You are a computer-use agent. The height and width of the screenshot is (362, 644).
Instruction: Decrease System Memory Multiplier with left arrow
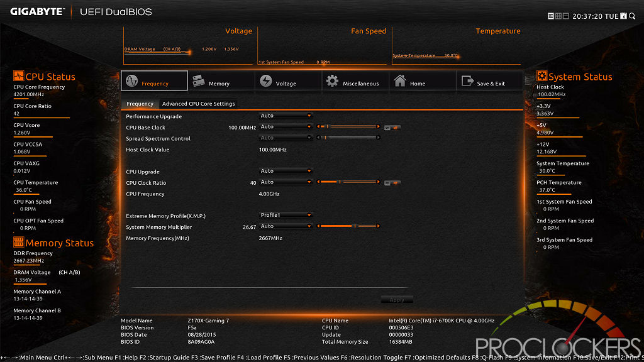[318, 226]
